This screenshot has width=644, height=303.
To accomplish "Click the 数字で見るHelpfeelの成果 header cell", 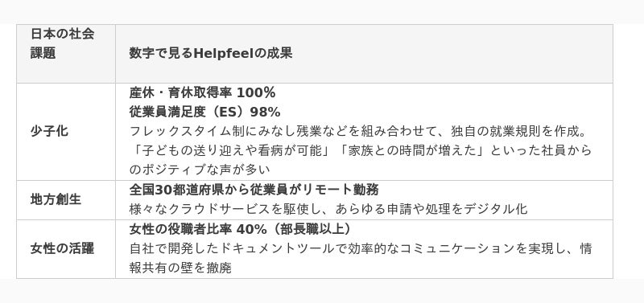I will tap(211, 53).
